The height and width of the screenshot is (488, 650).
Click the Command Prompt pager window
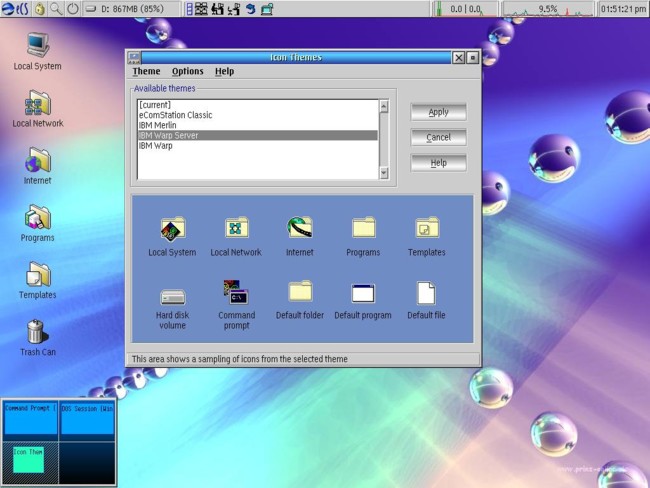(30, 419)
